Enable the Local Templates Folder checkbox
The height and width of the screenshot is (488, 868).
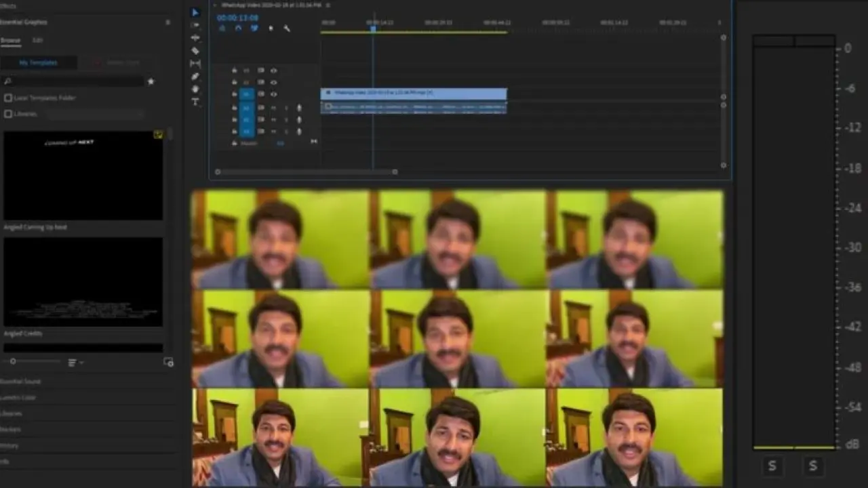click(x=8, y=98)
